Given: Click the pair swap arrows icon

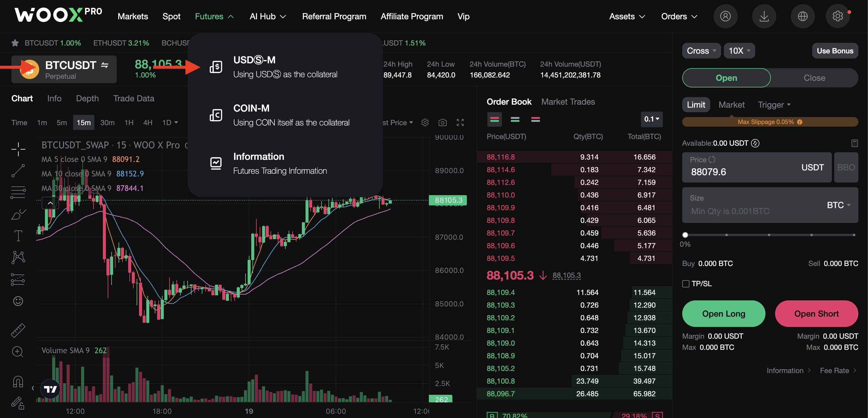Looking at the screenshot, I should 105,65.
